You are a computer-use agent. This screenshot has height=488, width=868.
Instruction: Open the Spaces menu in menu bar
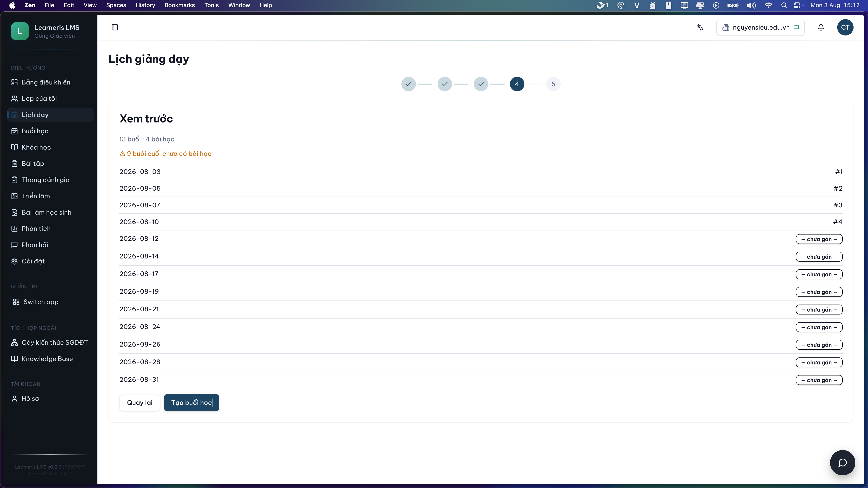click(116, 5)
